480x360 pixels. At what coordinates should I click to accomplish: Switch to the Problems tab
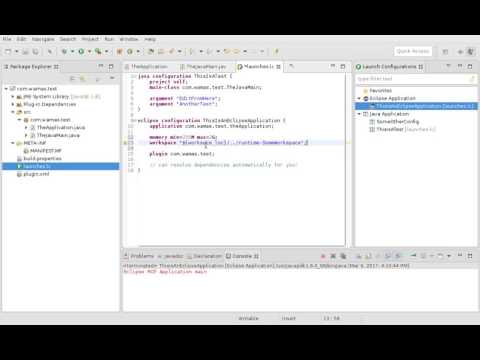tap(139, 256)
